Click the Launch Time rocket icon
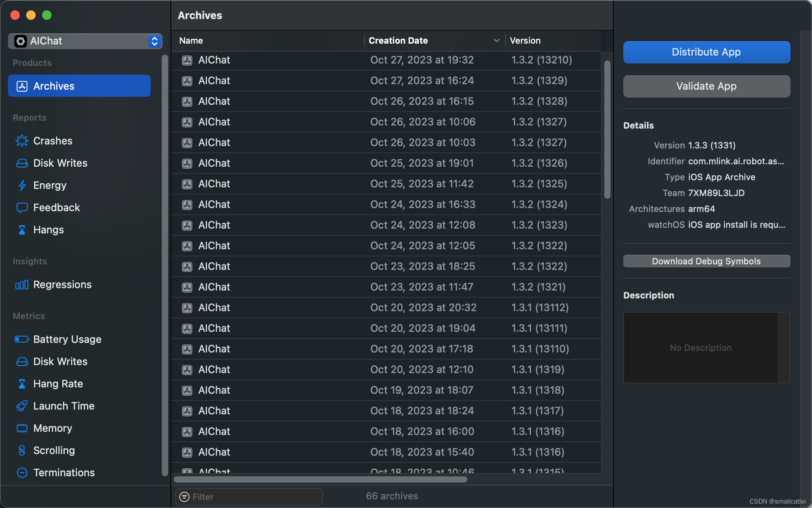Viewport: 812px width, 508px height. pos(22,406)
